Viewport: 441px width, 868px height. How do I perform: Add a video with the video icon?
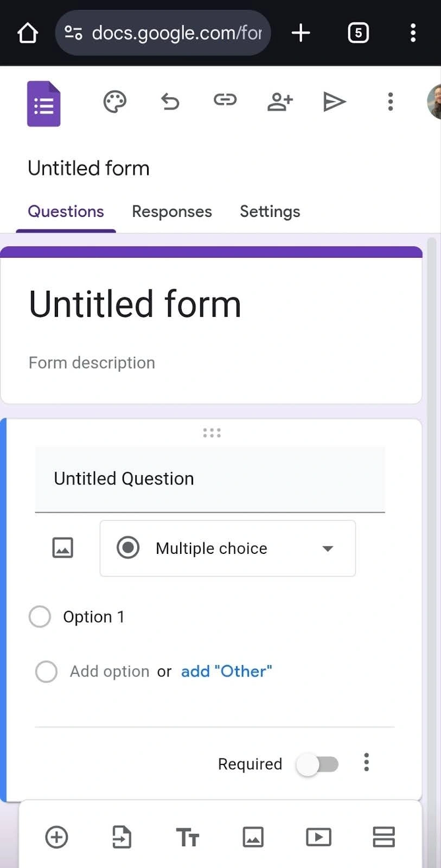click(x=318, y=837)
